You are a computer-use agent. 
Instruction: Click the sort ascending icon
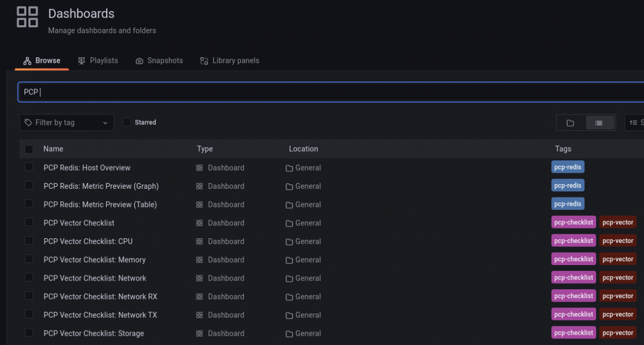634,122
